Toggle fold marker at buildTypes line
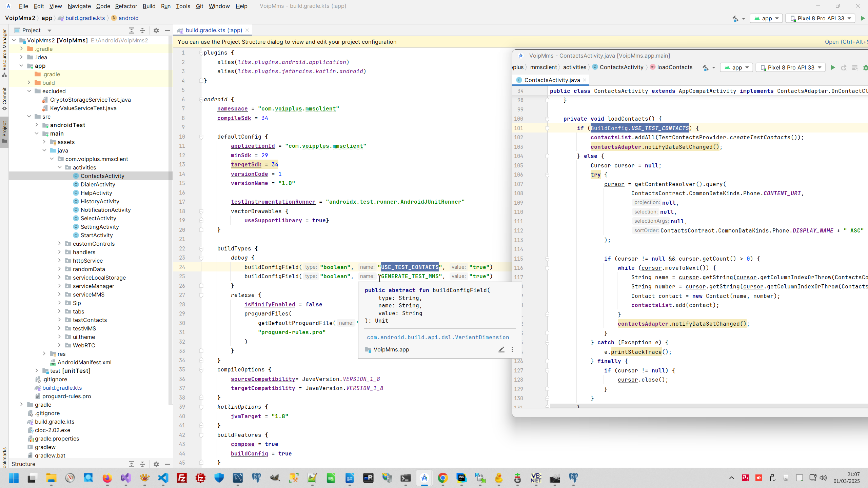Viewport: 868px width, 488px height. 201,248
